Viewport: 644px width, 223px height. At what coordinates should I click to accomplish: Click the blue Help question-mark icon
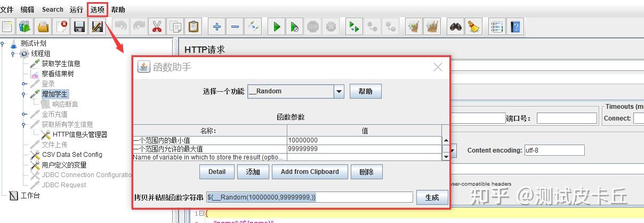point(516,26)
